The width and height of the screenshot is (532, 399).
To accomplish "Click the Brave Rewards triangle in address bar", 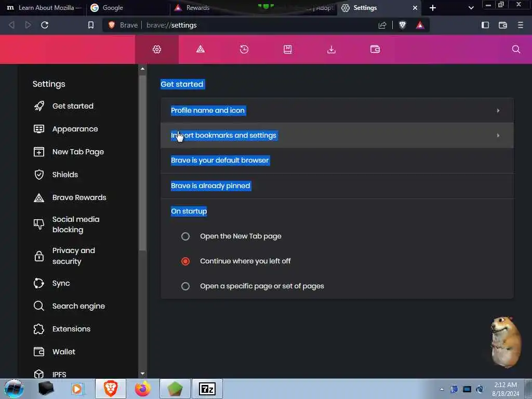I will coord(420,25).
